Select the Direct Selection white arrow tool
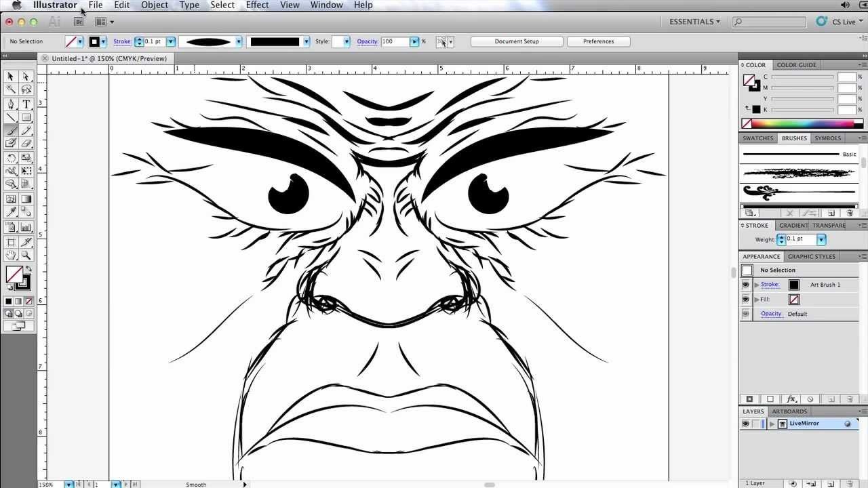 pyautogui.click(x=26, y=77)
